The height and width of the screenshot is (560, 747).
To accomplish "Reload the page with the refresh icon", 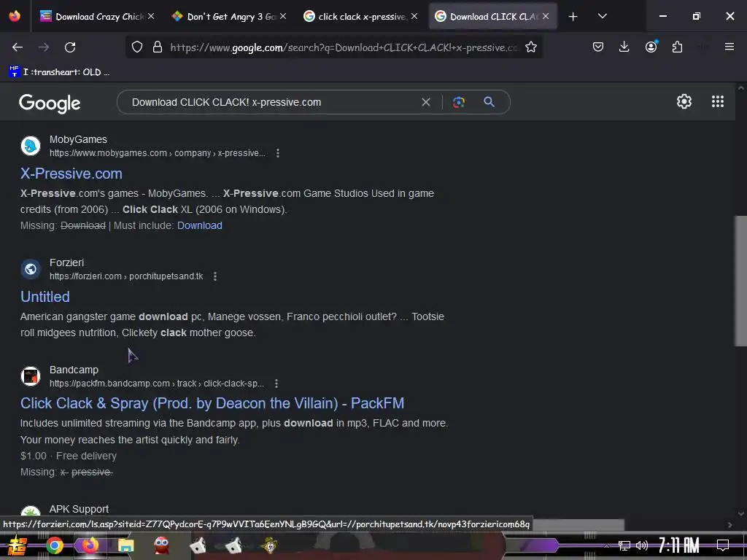I will tap(70, 47).
